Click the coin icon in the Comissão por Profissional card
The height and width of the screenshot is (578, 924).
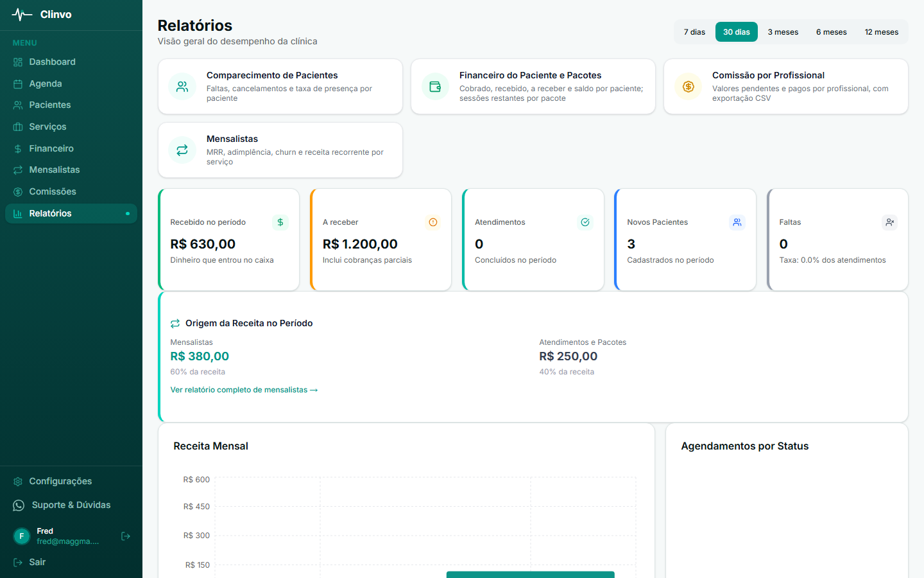point(688,87)
